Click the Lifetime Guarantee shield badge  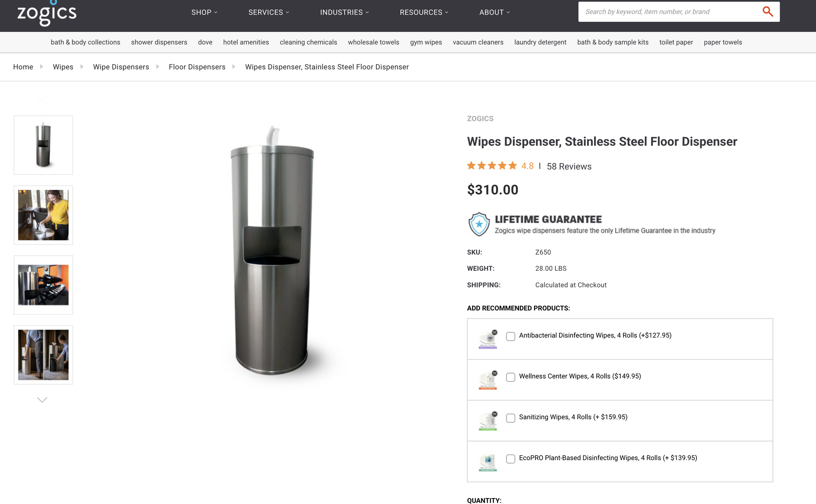(479, 224)
